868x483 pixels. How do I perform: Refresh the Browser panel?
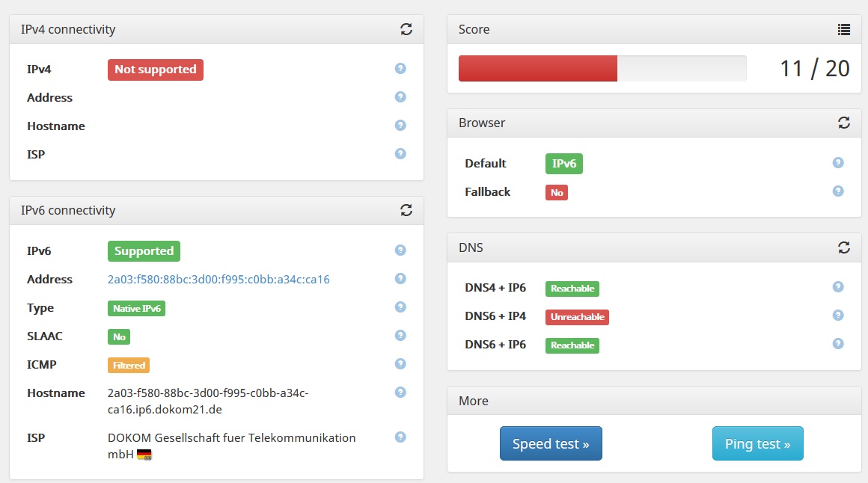click(843, 123)
